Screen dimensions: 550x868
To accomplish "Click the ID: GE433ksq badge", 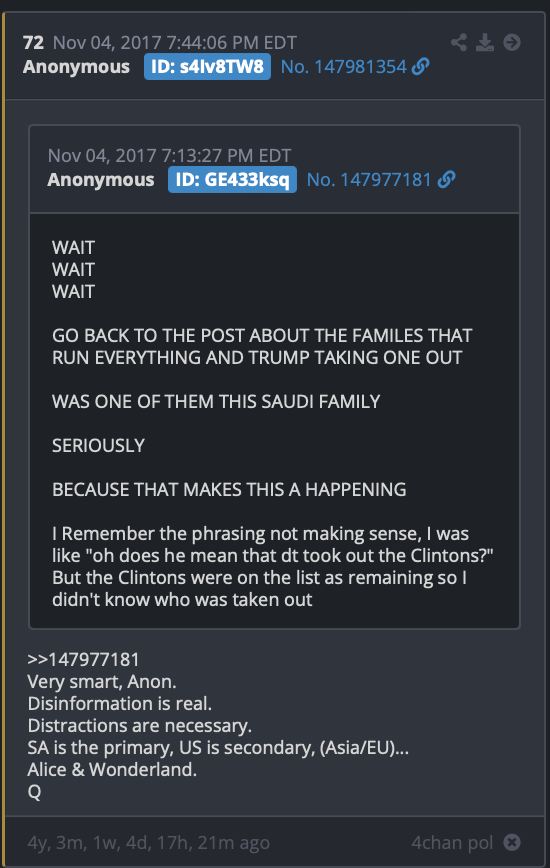I will click(x=232, y=179).
